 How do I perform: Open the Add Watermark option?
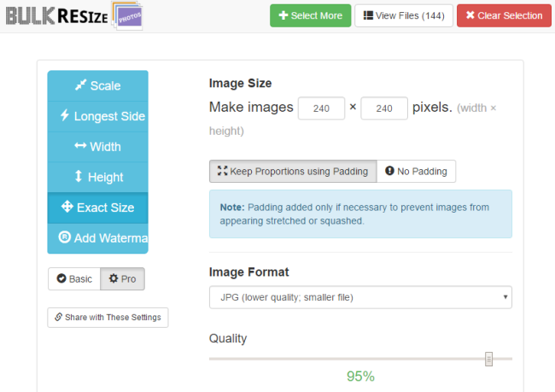click(97, 238)
